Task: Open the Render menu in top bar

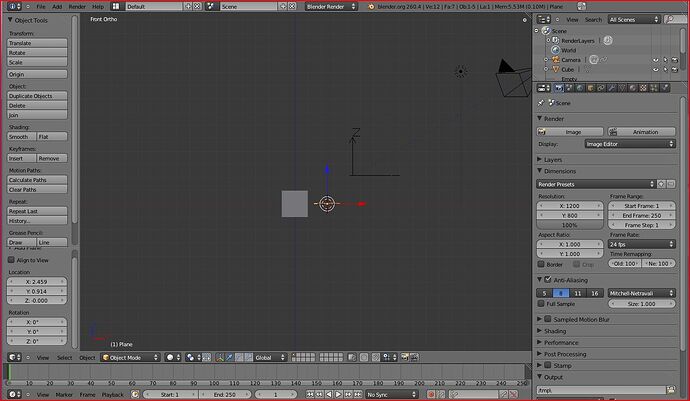Action: pos(77,7)
